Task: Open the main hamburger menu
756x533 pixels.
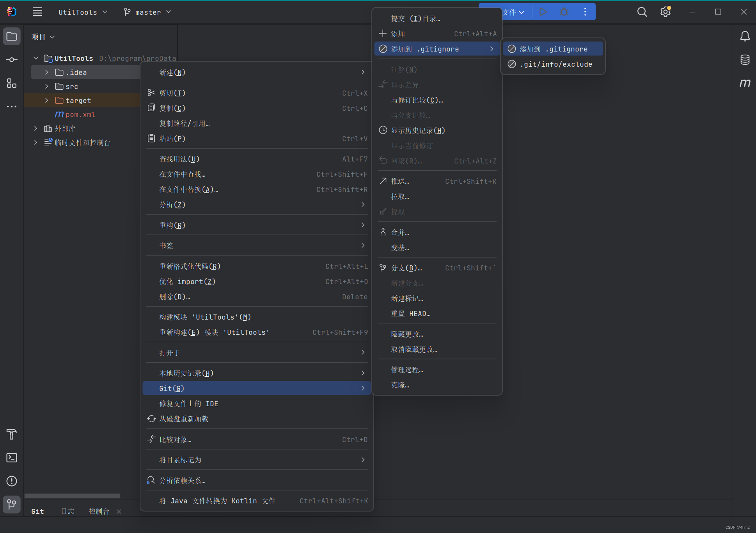Action: click(x=37, y=12)
